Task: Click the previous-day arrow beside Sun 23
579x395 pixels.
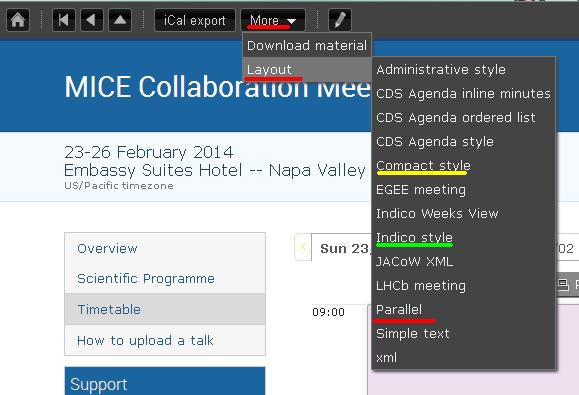Action: [304, 247]
